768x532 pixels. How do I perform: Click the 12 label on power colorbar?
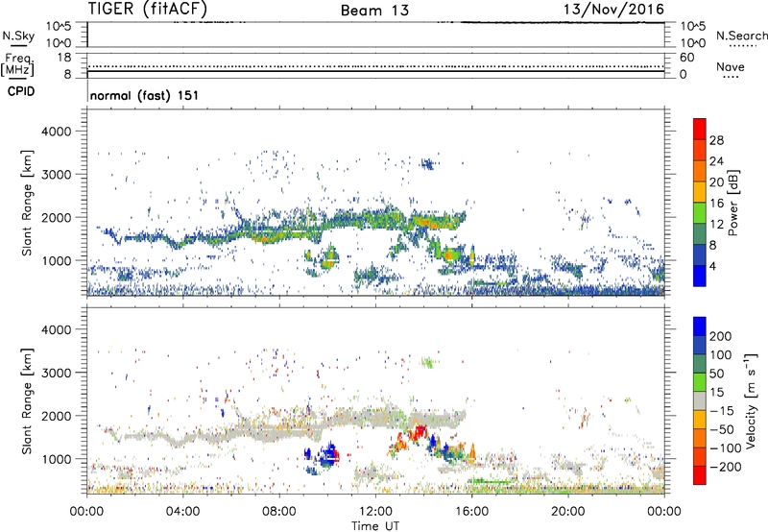pyautogui.click(x=716, y=225)
